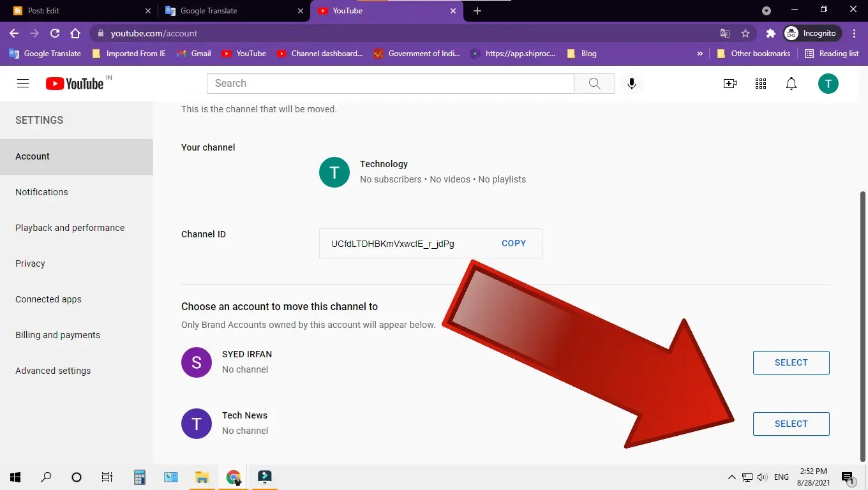Select the Tech News account
Viewport: 868px width, 490px height.
[x=791, y=424]
